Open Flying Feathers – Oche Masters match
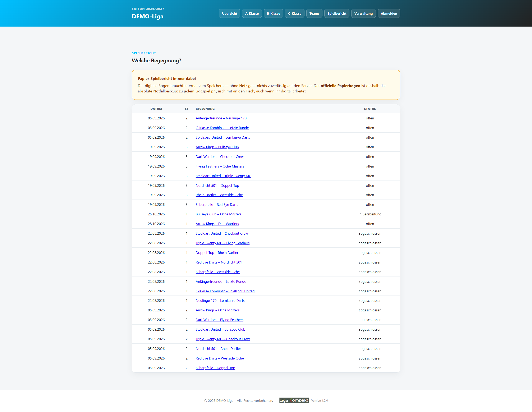This screenshot has width=532, height=412. tap(220, 166)
